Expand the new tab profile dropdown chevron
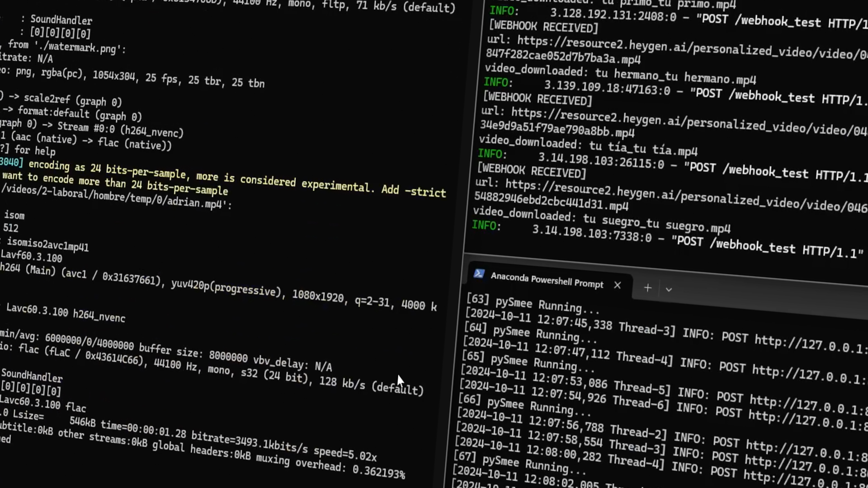This screenshot has height=488, width=868. point(669,290)
